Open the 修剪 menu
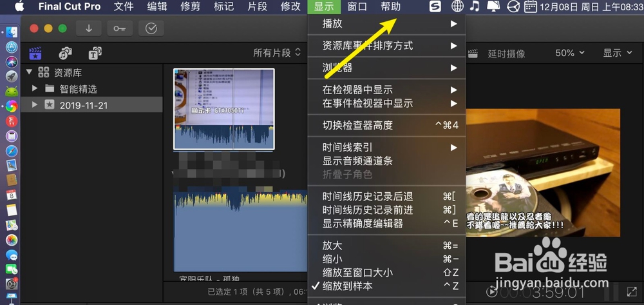The height and width of the screenshot is (305, 644). click(191, 6)
